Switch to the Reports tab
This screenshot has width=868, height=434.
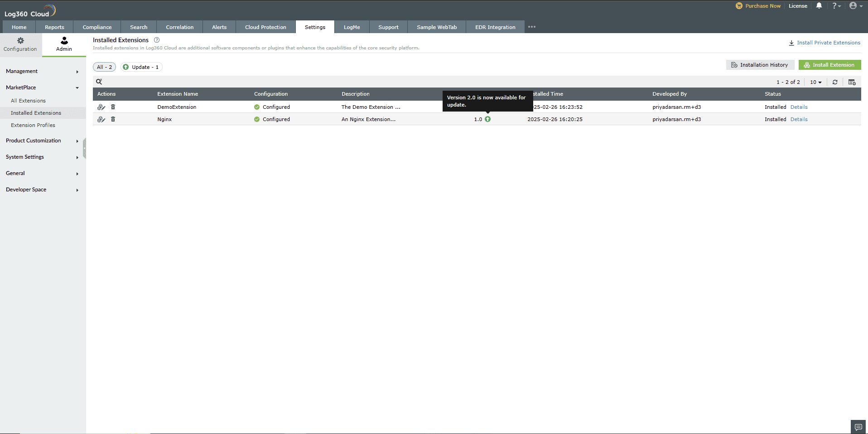[x=54, y=27]
